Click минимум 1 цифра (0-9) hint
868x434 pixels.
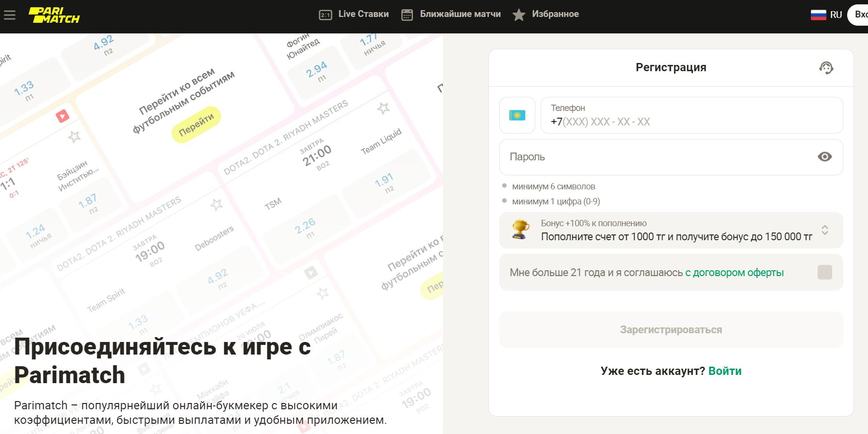556,201
